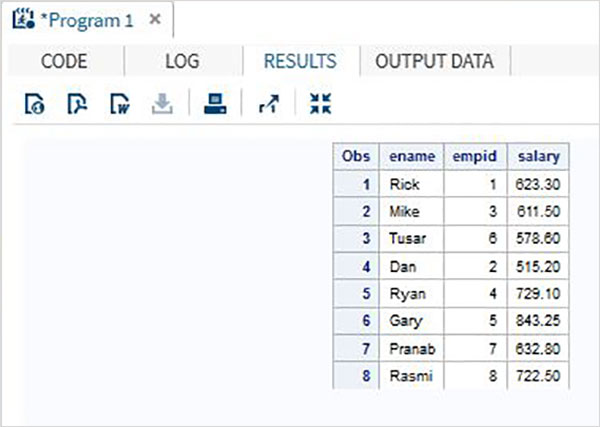Select the *Program 1 tab title
Screen dimensions: 600x427
pos(86,21)
